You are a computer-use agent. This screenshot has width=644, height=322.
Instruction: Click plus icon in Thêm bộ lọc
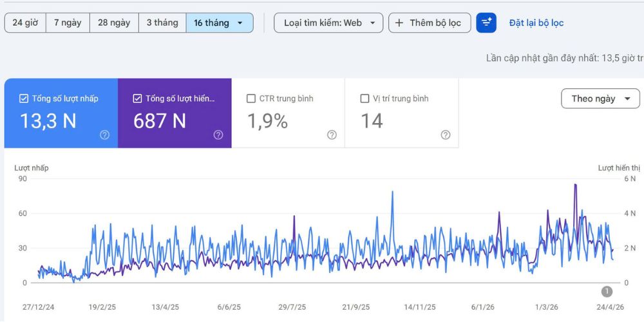(399, 23)
